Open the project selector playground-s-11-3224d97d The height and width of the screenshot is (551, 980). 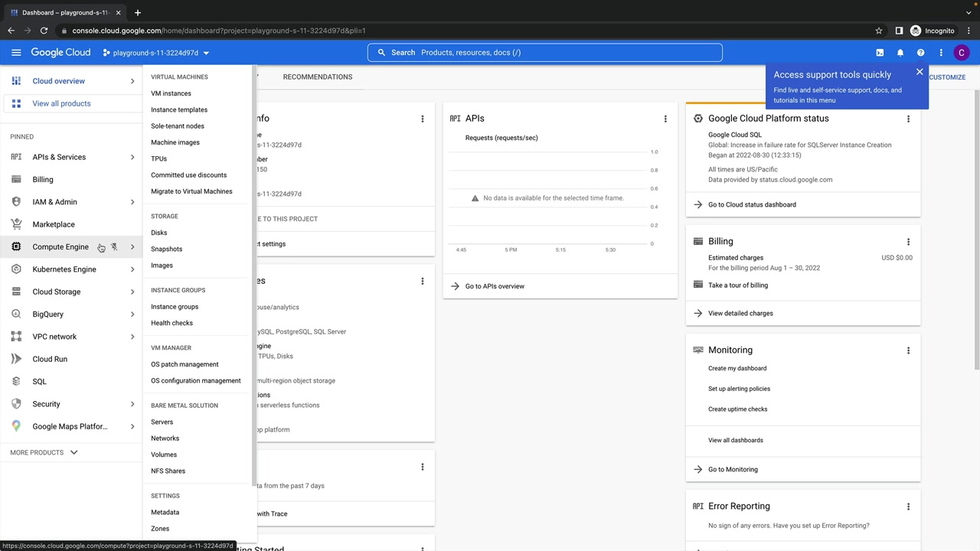(x=156, y=53)
